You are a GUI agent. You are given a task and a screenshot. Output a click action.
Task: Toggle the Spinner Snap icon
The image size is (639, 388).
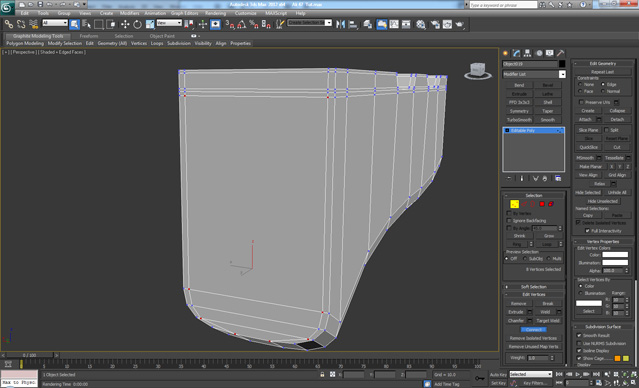coord(266,24)
